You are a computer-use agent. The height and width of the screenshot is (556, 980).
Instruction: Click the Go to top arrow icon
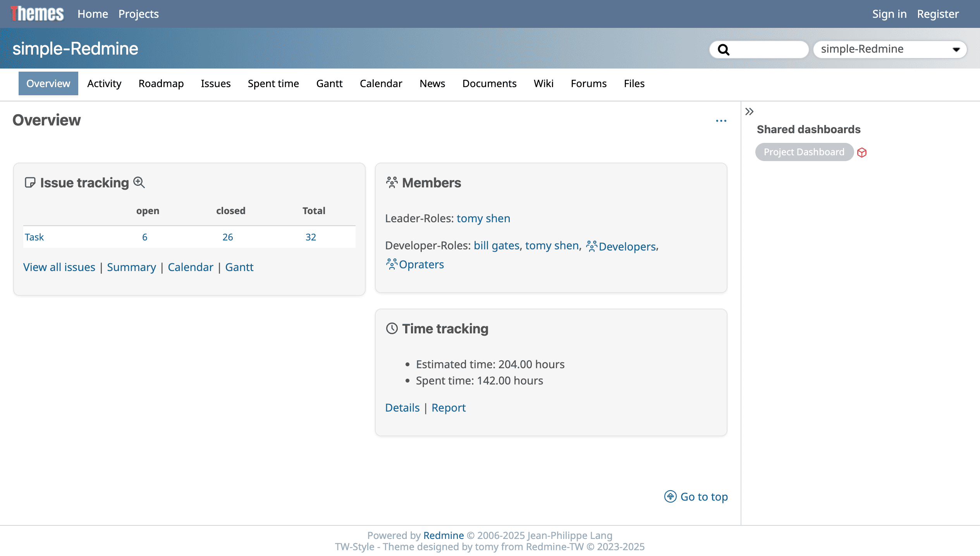click(670, 496)
